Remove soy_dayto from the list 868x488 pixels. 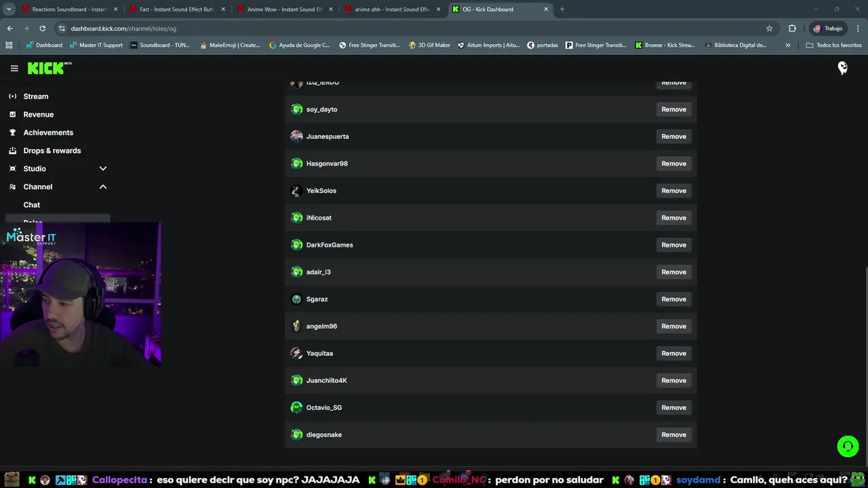click(x=673, y=109)
